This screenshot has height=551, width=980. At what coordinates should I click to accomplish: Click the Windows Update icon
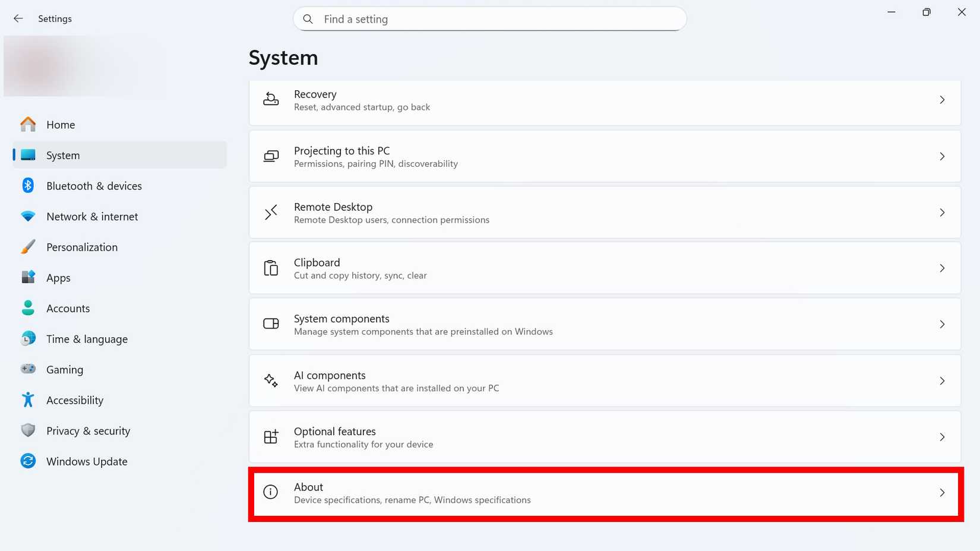coord(28,461)
